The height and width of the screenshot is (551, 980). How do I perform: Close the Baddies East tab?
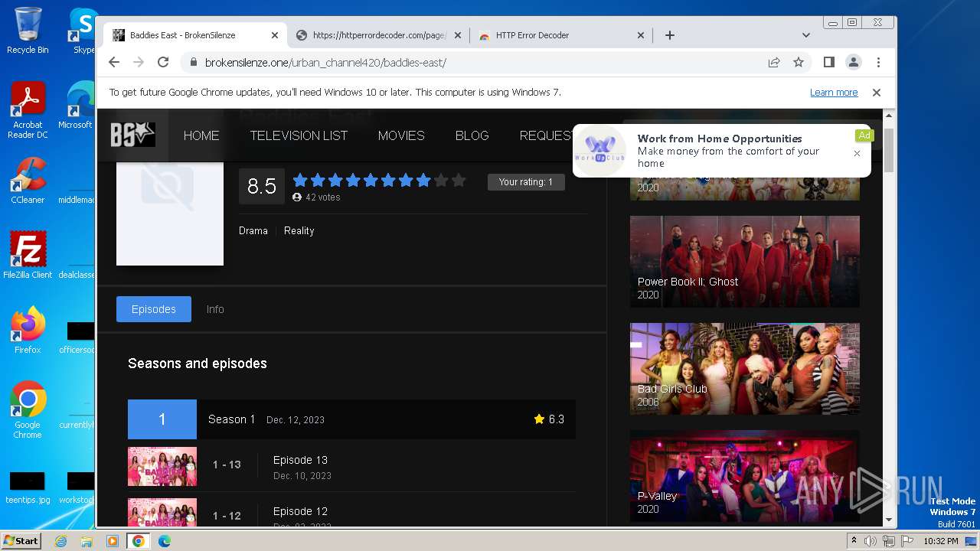coord(275,35)
